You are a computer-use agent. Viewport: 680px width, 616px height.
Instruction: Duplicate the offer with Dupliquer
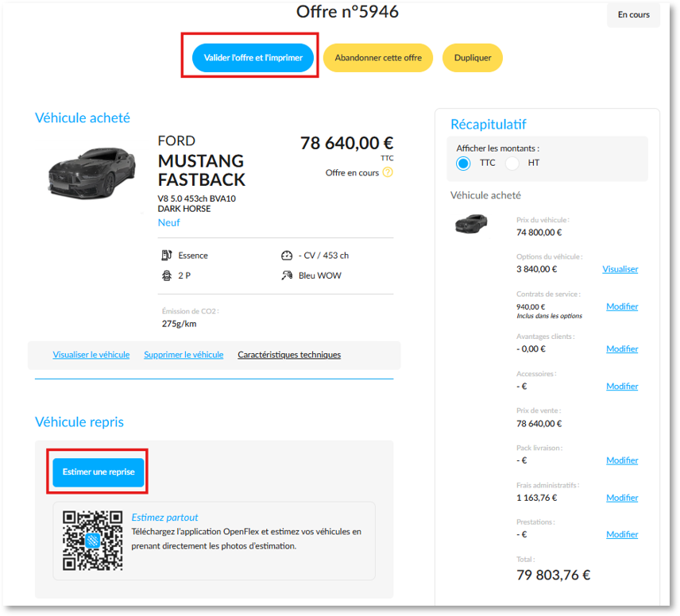pyautogui.click(x=473, y=58)
